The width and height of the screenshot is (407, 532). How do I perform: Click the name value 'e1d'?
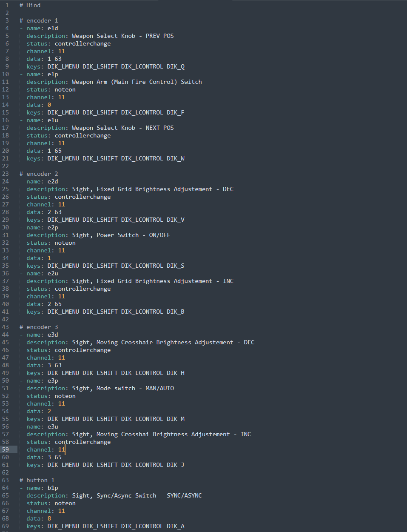53,28
